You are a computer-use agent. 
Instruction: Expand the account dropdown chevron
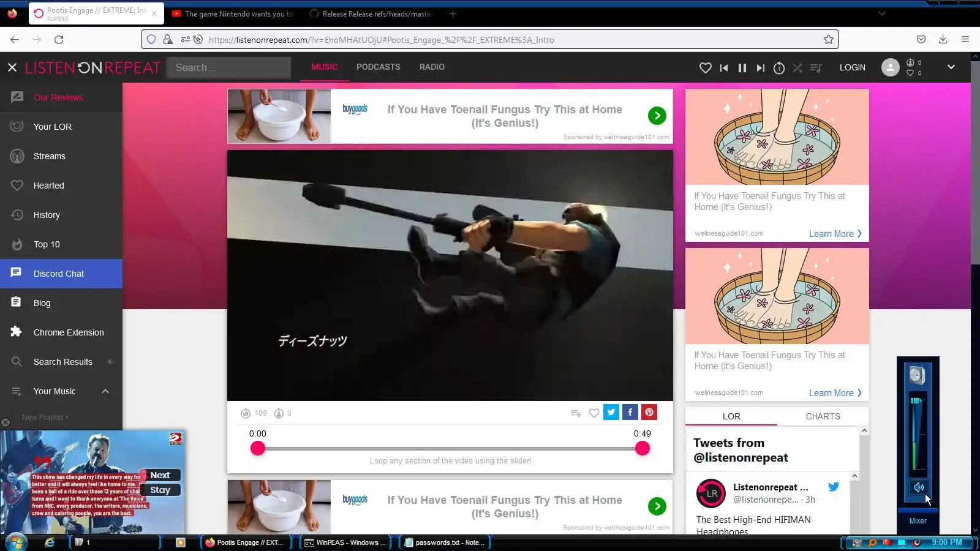(x=951, y=67)
